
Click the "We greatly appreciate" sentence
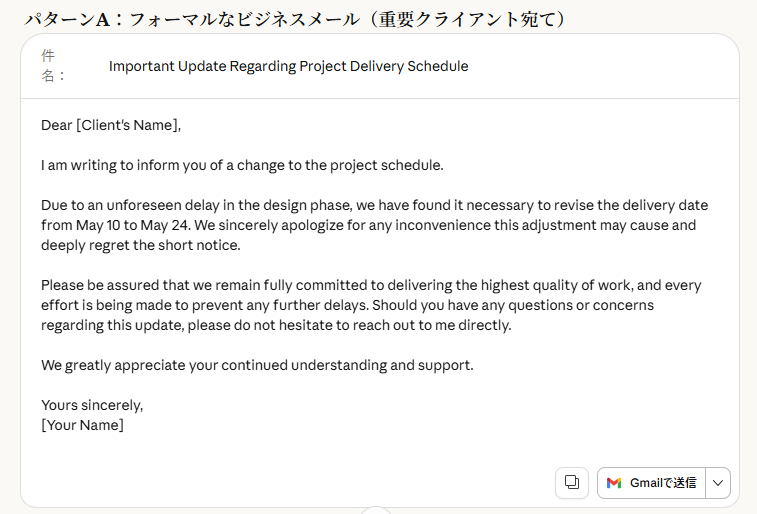click(257, 365)
